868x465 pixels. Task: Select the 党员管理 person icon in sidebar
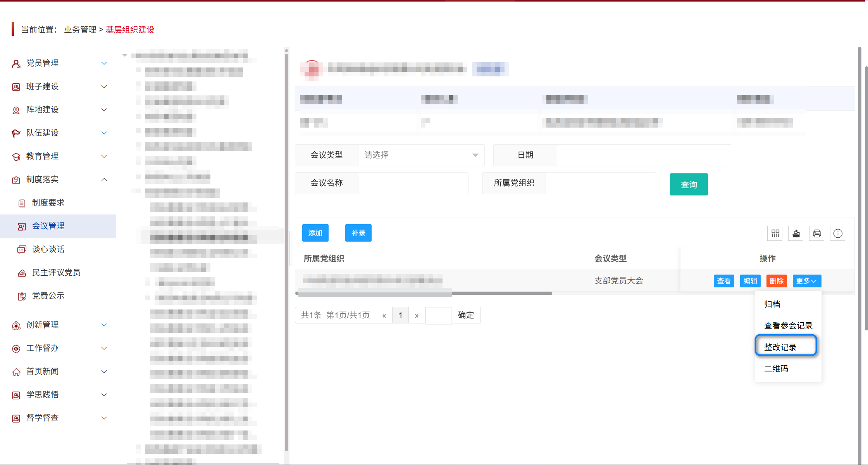pos(16,63)
